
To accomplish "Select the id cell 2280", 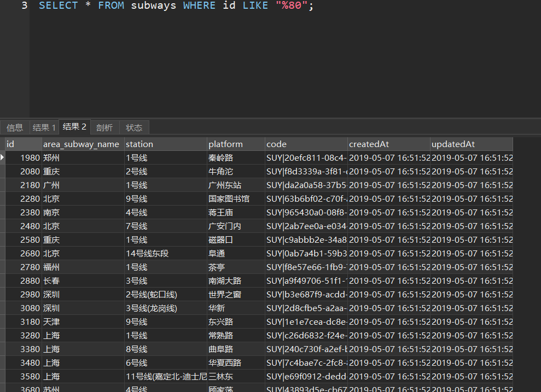I will [x=24, y=199].
